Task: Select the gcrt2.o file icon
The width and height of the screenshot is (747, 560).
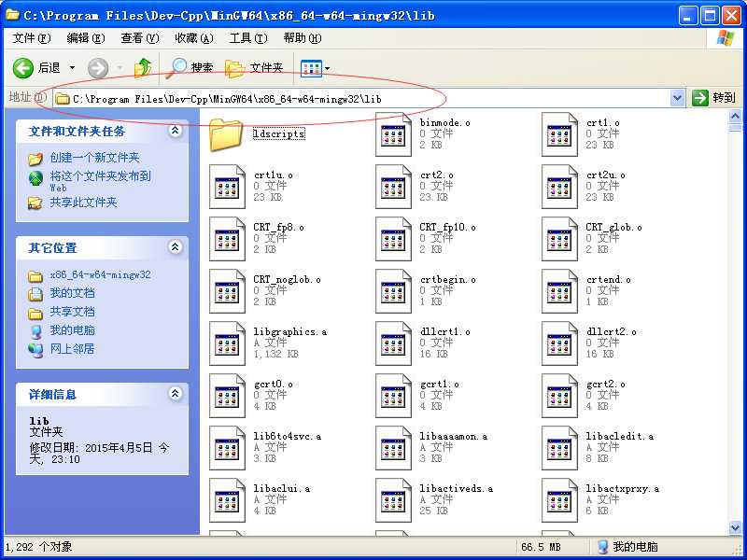Action: [559, 396]
